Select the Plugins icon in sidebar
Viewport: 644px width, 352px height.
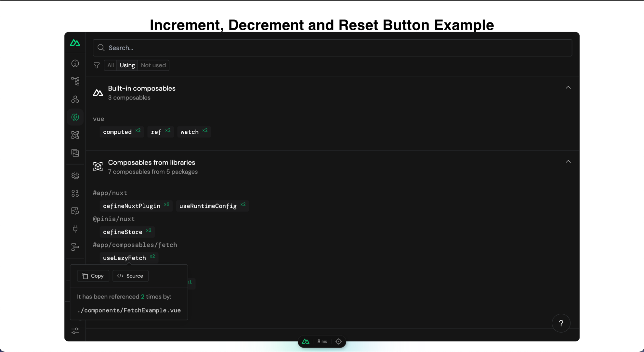pyautogui.click(x=75, y=229)
